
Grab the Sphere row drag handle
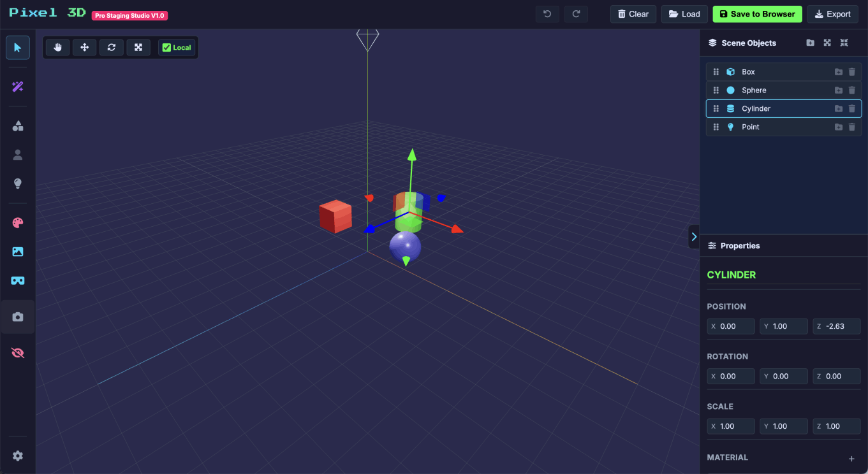pyautogui.click(x=716, y=90)
